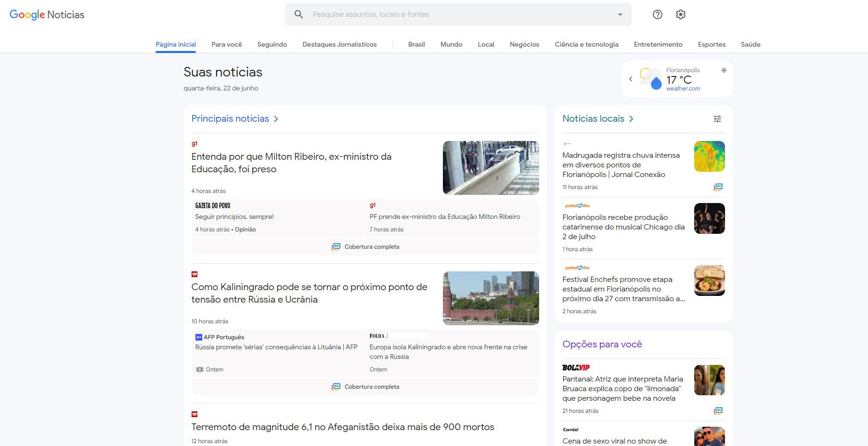
Task: Open the settings gear icon
Action: (x=680, y=14)
